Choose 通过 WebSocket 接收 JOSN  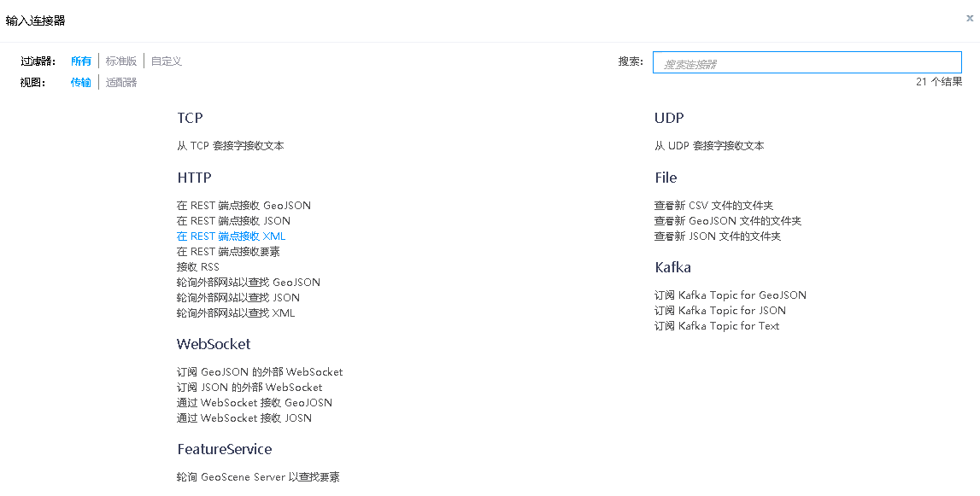(244, 418)
